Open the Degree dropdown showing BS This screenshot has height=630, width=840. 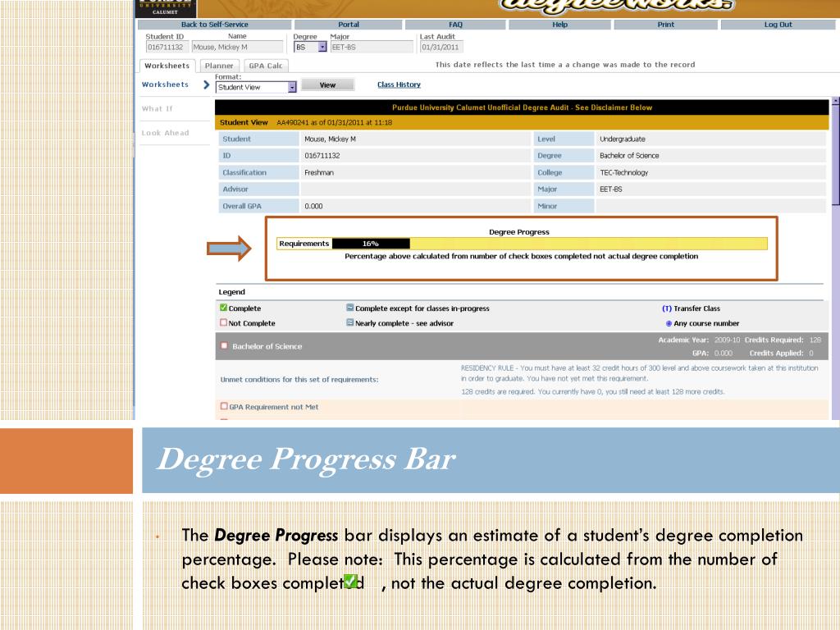[310, 47]
